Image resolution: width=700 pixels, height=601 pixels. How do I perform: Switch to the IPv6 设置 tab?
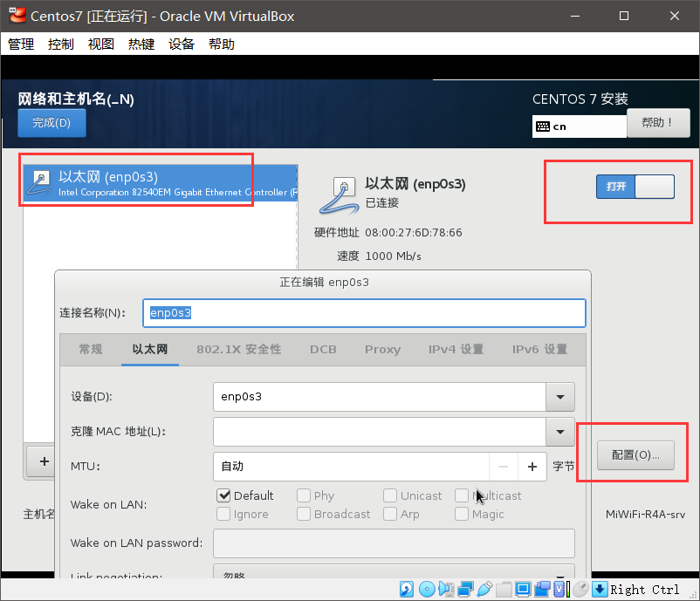(539, 350)
